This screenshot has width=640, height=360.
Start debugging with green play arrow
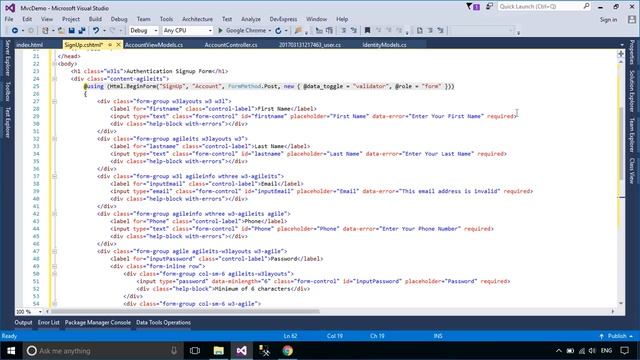pyautogui.click(x=220, y=31)
